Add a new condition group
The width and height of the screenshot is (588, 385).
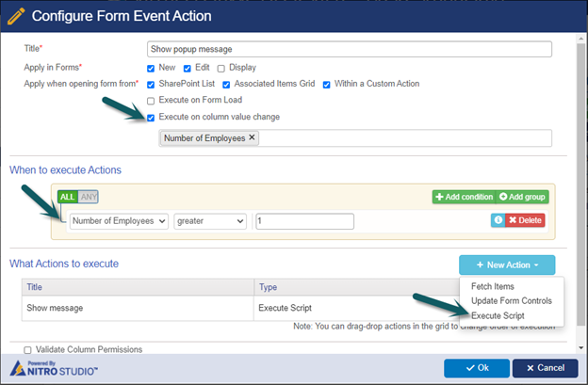522,197
